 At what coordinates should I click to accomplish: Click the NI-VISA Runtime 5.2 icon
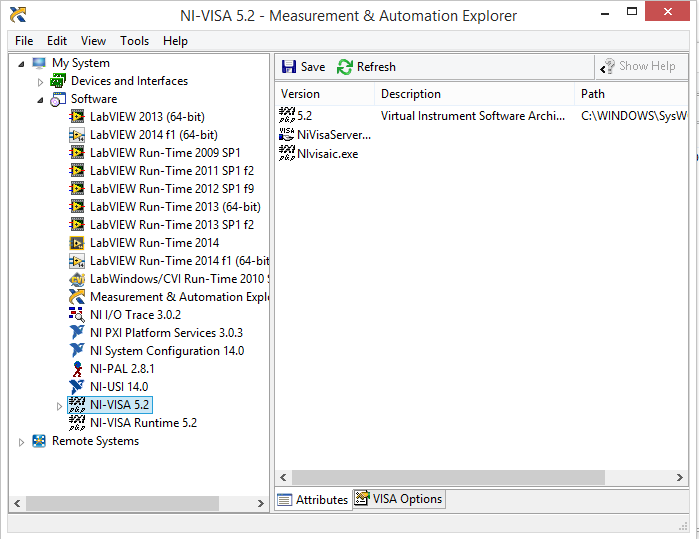(77, 423)
